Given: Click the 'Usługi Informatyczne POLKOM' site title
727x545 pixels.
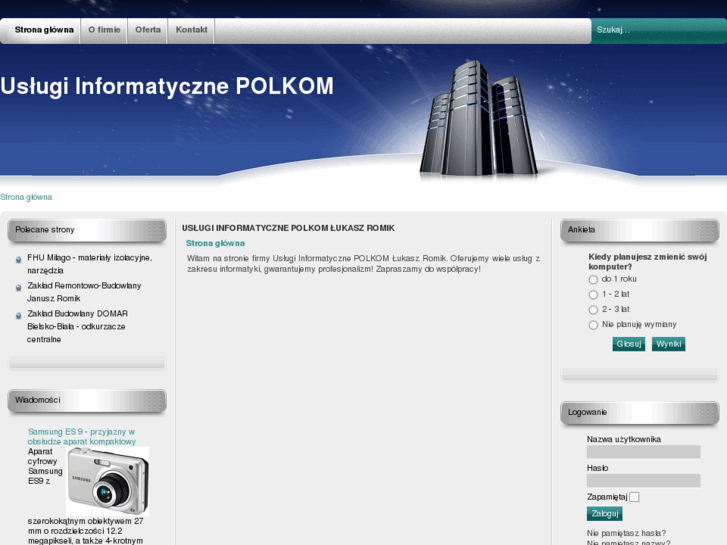Looking at the screenshot, I should 167,86.
